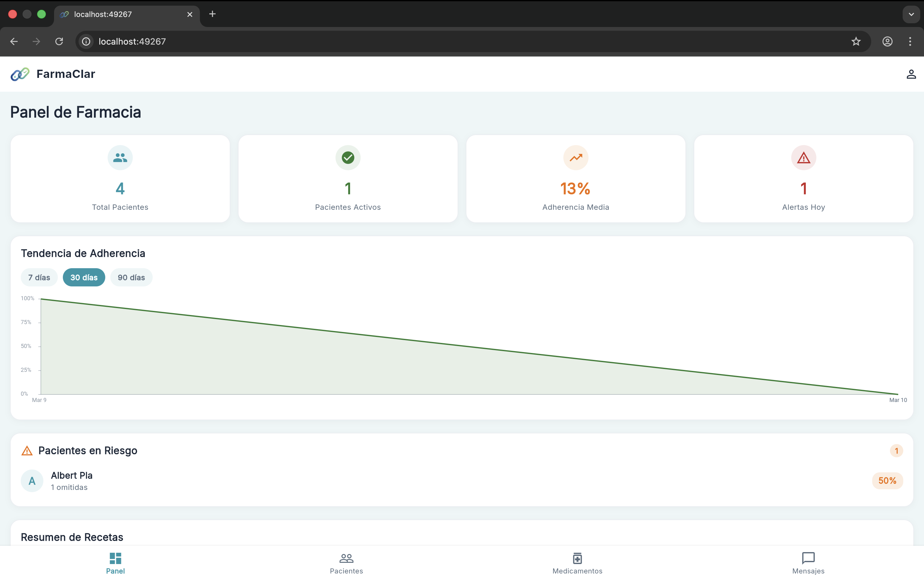The image size is (924, 581).
Task: Select the 30 días range chip
Action: pyautogui.click(x=84, y=277)
